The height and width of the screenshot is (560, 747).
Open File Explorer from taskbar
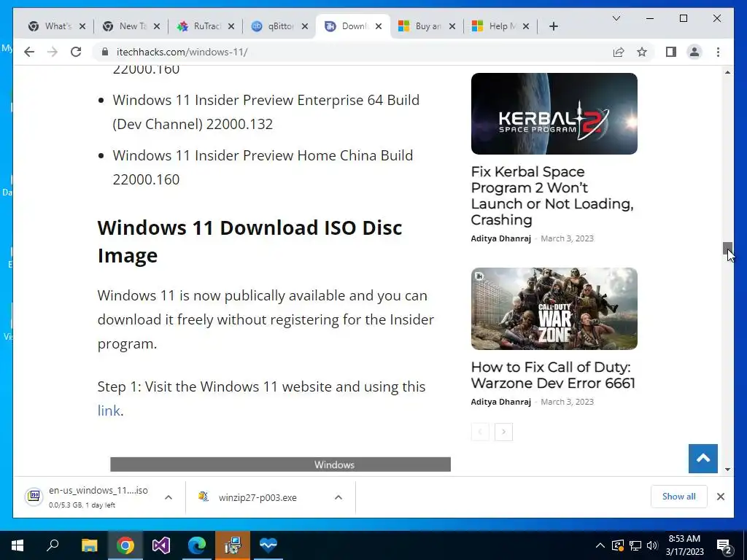[x=89, y=545]
